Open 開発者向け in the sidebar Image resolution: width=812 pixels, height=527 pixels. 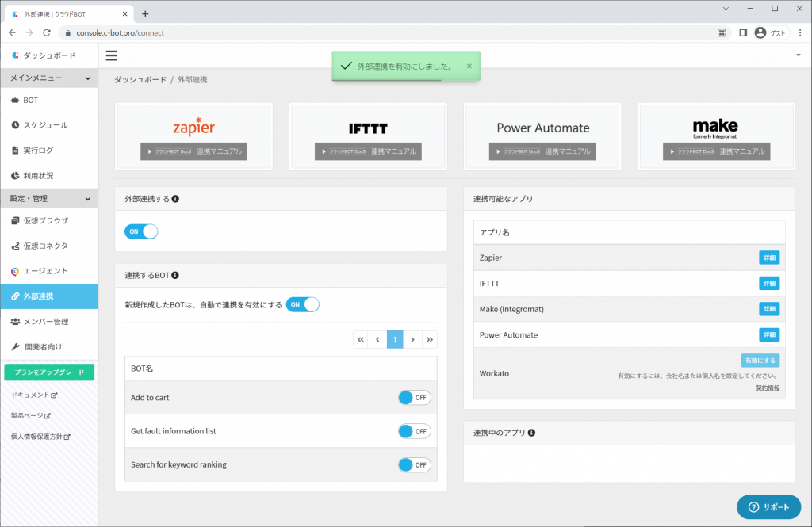point(49,347)
